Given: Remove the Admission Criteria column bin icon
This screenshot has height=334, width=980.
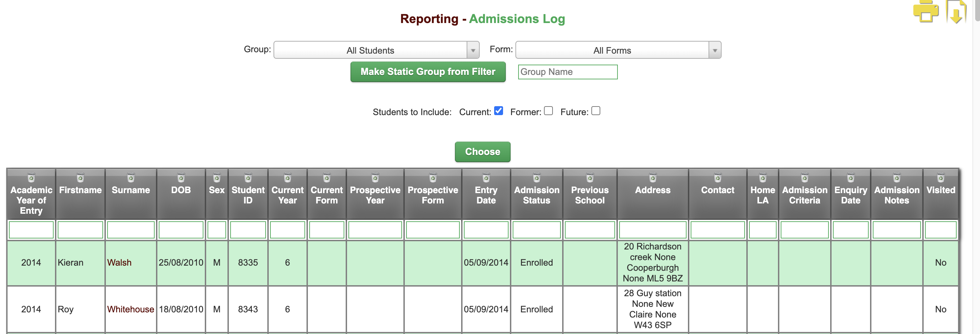Looking at the screenshot, I should coord(805,177).
